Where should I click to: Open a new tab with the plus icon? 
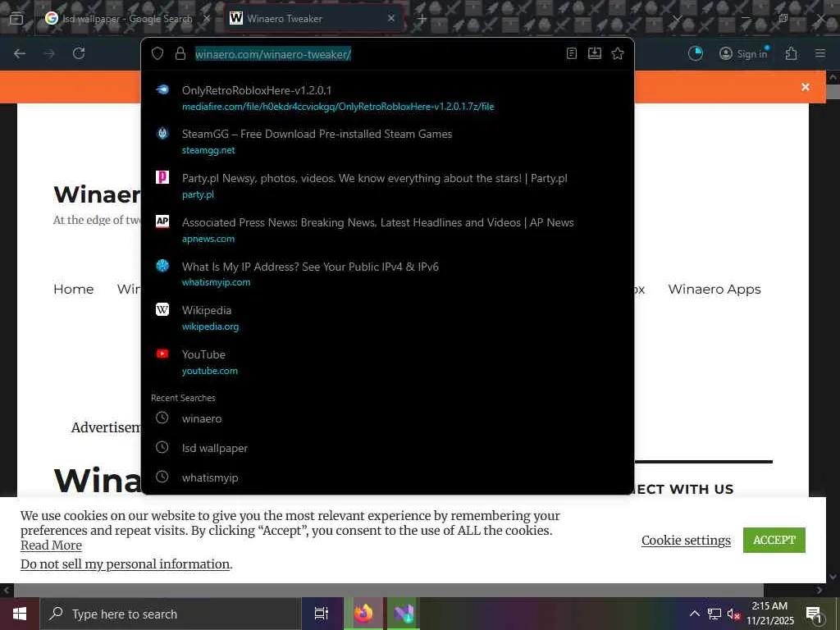(x=422, y=19)
